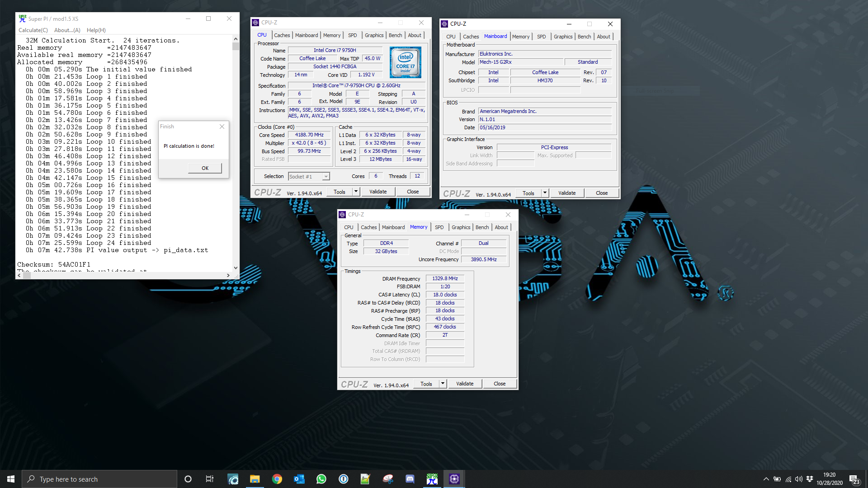This screenshot has width=868, height=488.
Task: Open the battery status tray icon
Action: 777,479
